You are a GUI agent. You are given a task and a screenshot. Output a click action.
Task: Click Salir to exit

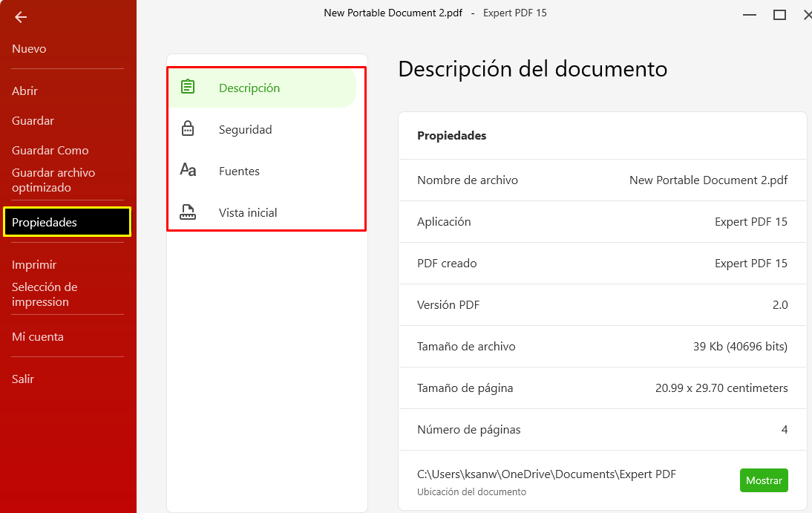[23, 379]
